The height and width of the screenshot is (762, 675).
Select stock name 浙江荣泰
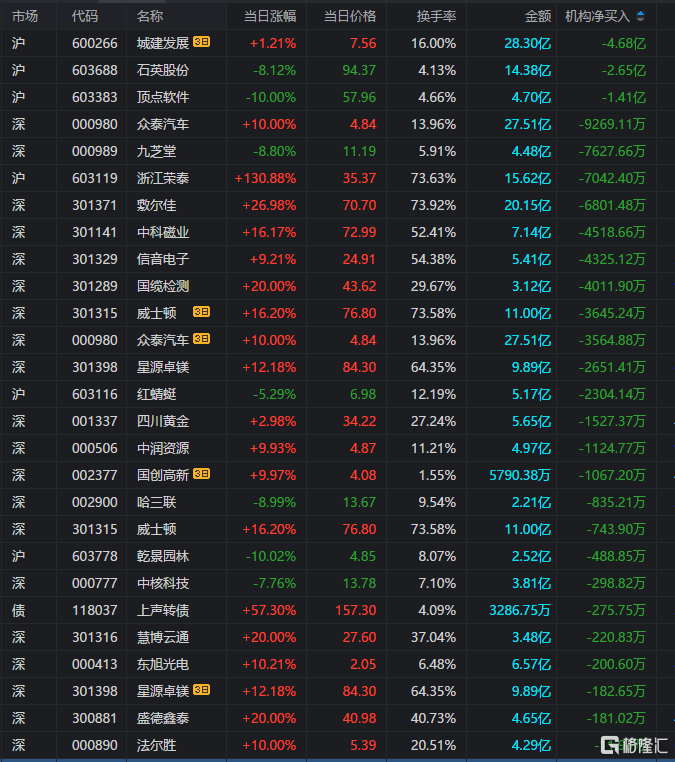[x=163, y=178]
